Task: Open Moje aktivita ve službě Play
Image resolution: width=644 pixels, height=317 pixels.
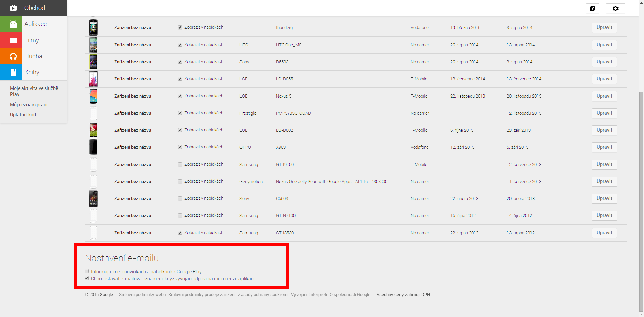Action: (34, 91)
